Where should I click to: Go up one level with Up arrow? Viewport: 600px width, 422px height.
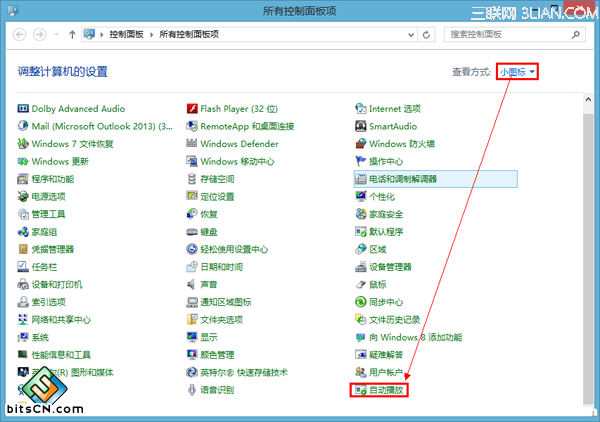tap(72, 34)
